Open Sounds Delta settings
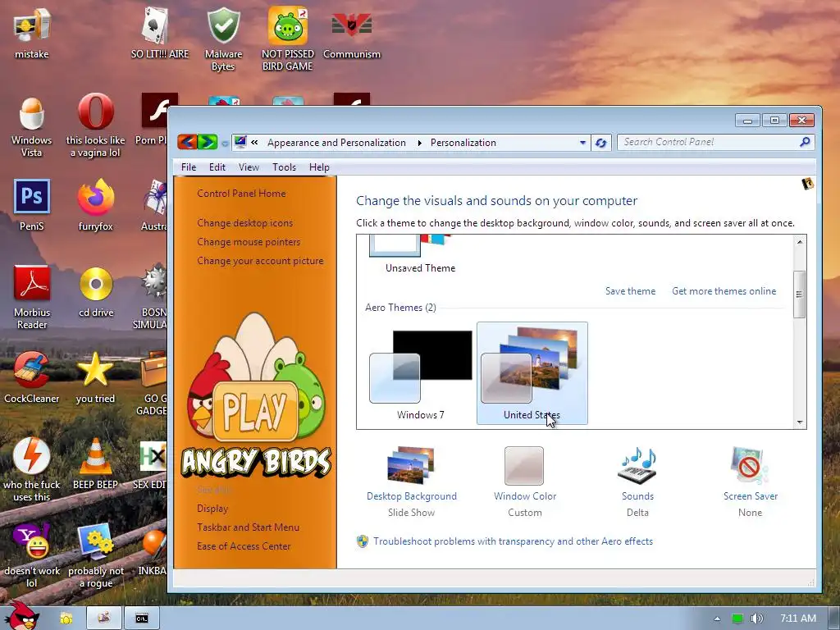Viewport: 840px width, 630px height. click(x=637, y=481)
